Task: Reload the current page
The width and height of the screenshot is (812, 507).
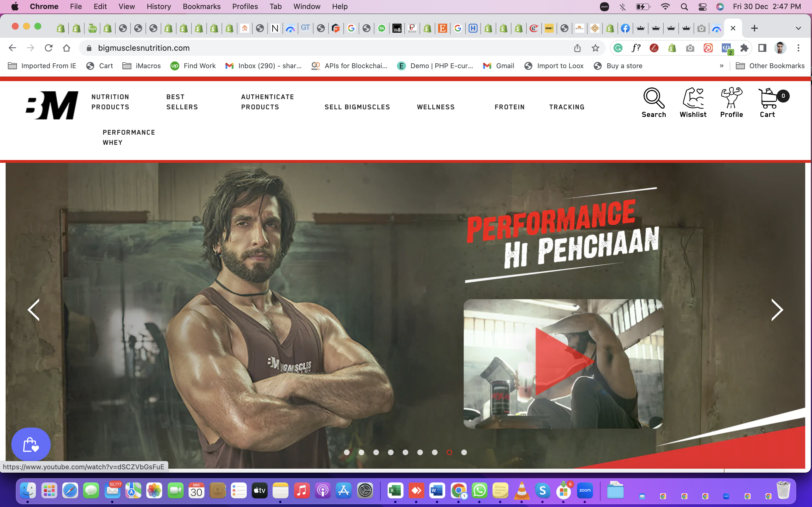Action: coord(49,48)
